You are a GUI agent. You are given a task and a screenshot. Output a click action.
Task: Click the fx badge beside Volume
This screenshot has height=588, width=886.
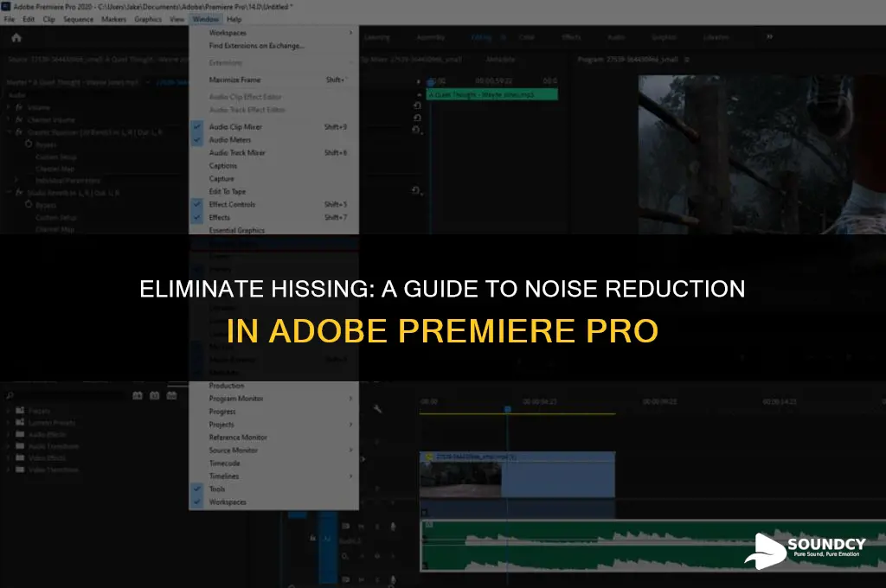point(19,107)
